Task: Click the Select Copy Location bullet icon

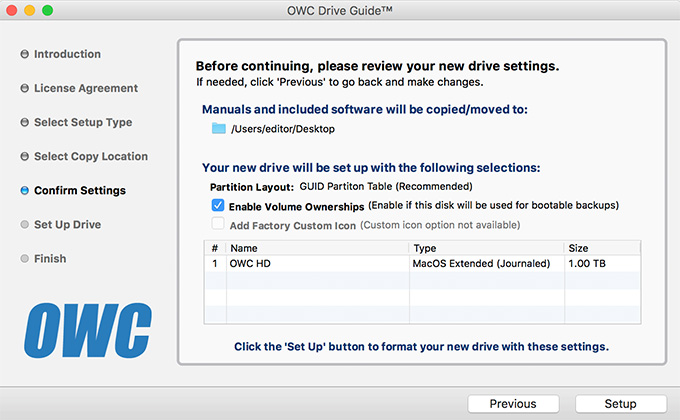Action: tap(25, 156)
